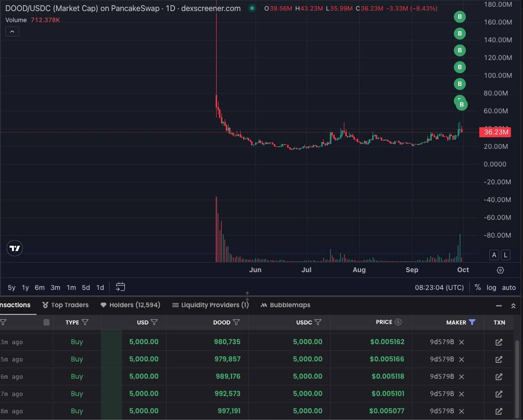Select the lowest green B buy marker

462,105
